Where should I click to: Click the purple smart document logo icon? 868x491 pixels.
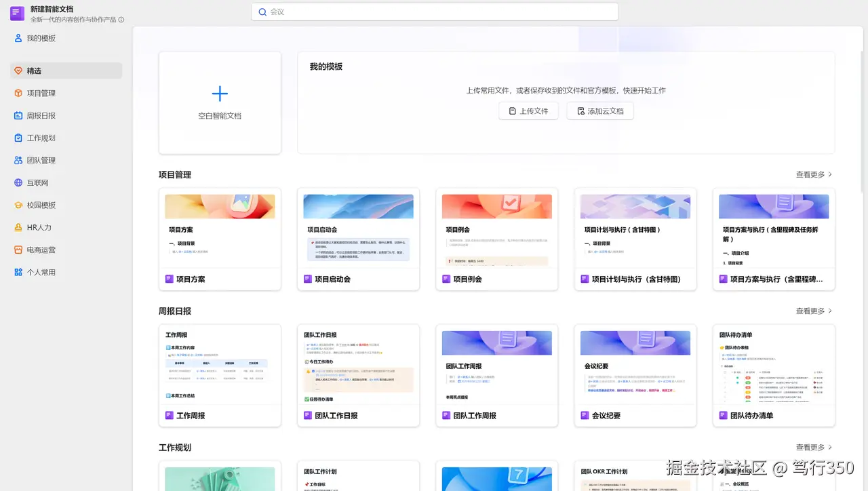click(x=17, y=14)
